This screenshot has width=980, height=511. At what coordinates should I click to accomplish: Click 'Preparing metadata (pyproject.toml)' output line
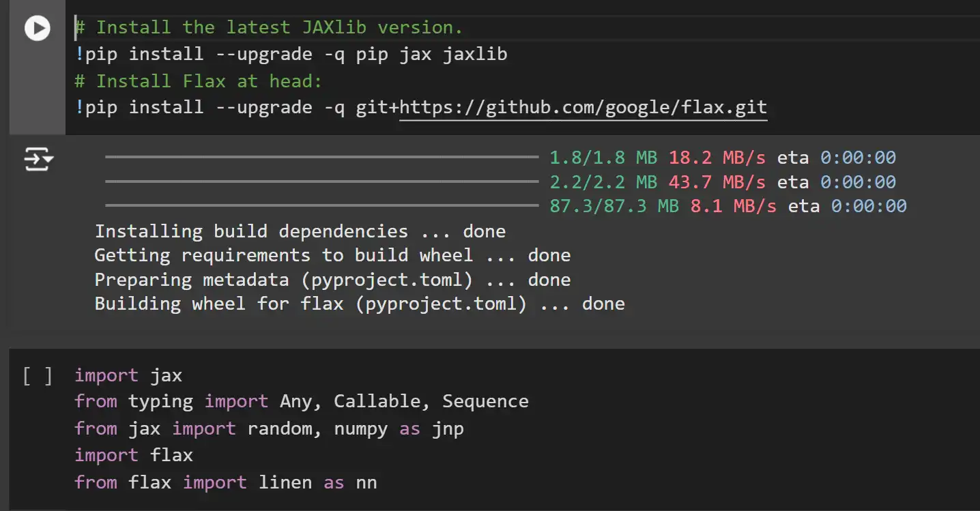coord(332,280)
